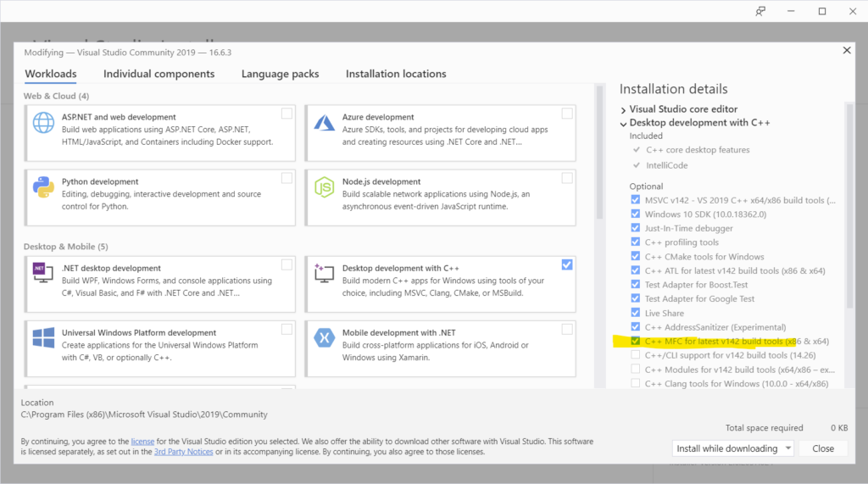Click the Web & Cloud (4) heading

tap(56, 96)
